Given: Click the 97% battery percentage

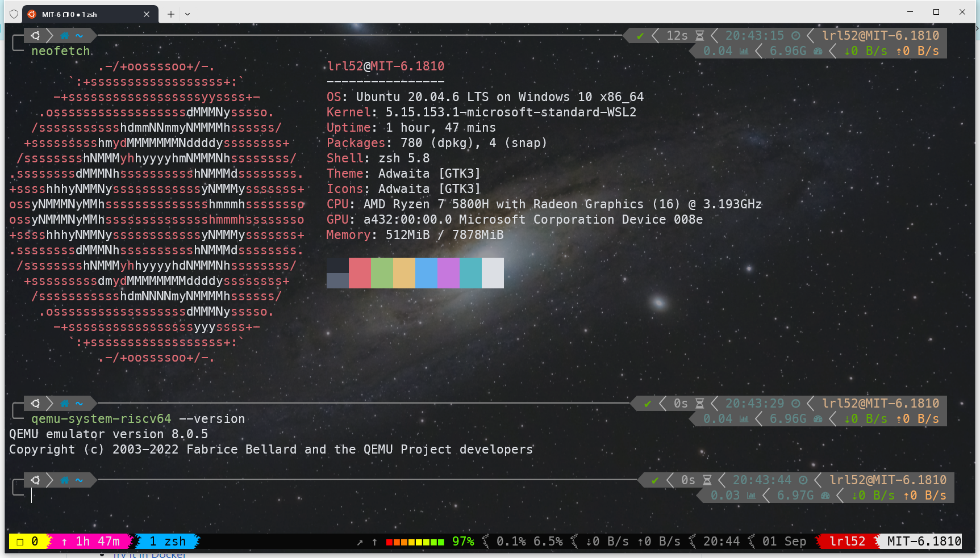Looking at the screenshot, I should 463,542.
